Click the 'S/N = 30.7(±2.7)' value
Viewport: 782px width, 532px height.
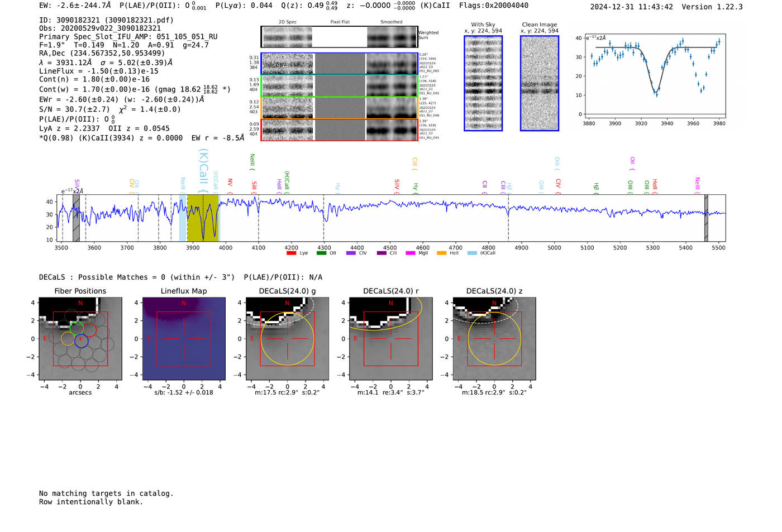[x=74, y=109]
